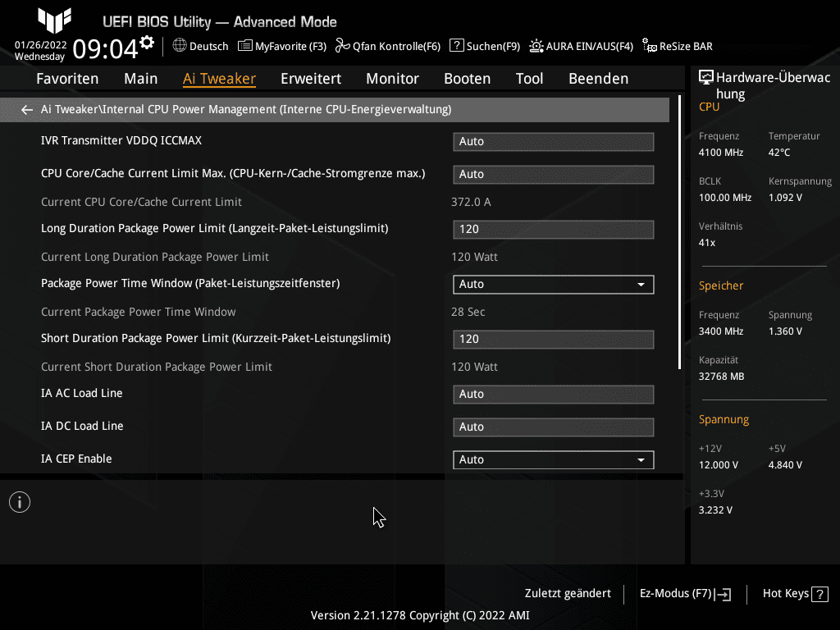Click the +3.3V 3.232 V reading

715,510
